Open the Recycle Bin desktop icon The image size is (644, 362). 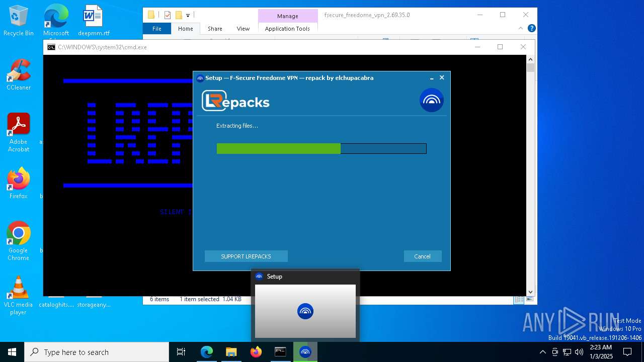(x=19, y=21)
